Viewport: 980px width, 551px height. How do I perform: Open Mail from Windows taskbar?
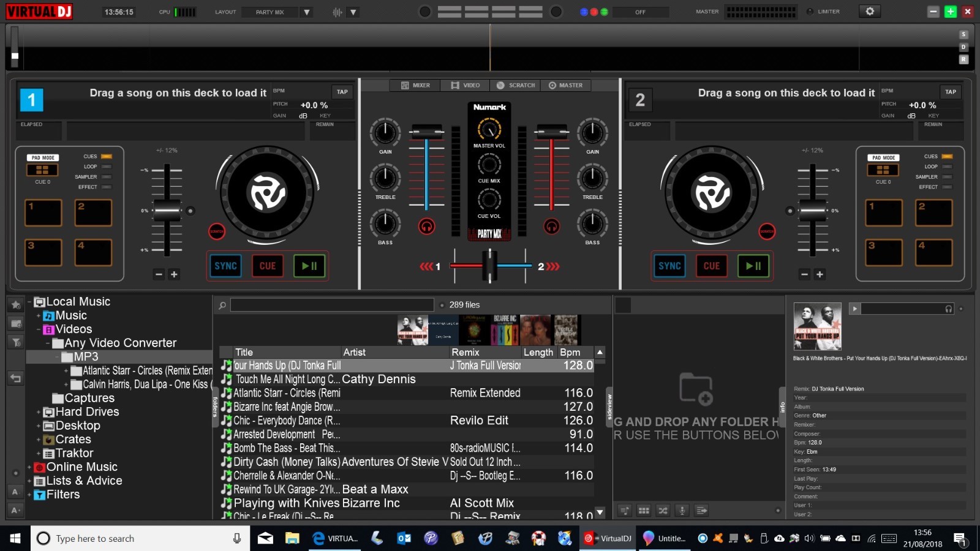coord(265,538)
